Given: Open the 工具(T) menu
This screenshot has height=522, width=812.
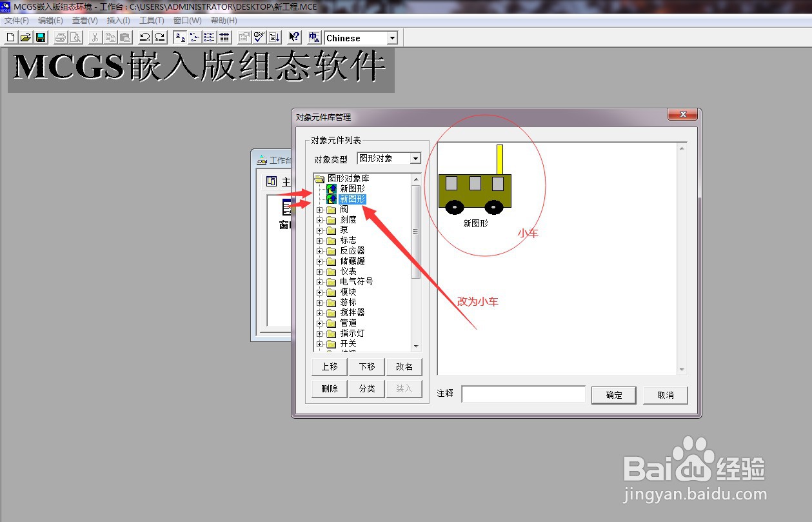Looking at the screenshot, I should click(152, 21).
